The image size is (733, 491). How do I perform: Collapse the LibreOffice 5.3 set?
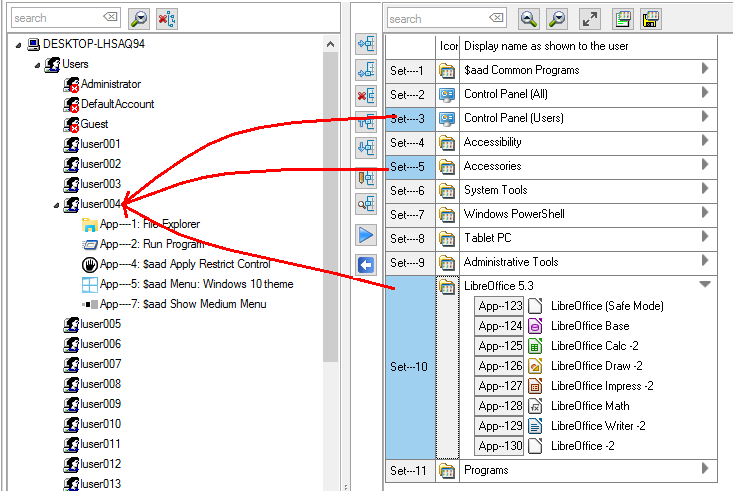[705, 285]
